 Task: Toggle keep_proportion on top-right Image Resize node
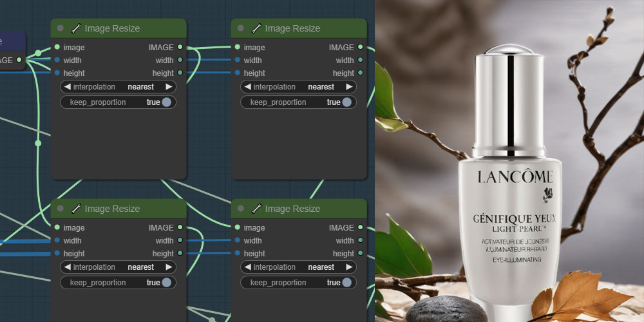(x=299, y=102)
